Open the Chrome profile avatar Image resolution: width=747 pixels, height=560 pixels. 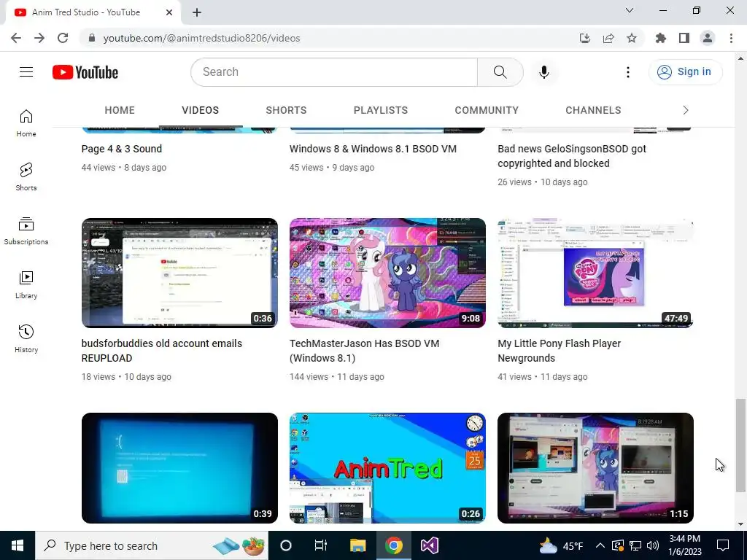[x=708, y=38]
